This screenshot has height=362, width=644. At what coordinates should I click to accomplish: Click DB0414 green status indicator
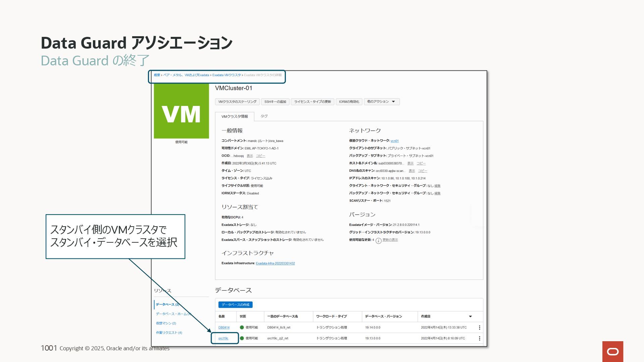pyautogui.click(x=242, y=327)
